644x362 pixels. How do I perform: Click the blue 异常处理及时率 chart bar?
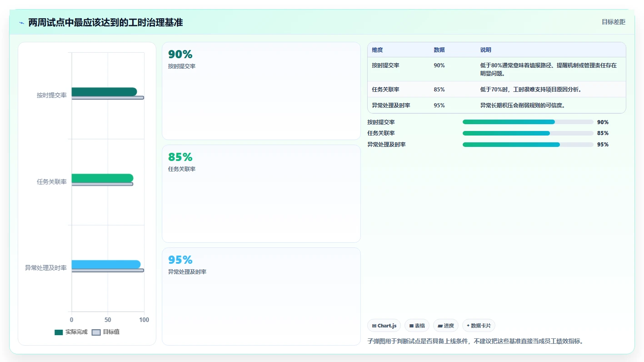pyautogui.click(x=106, y=265)
